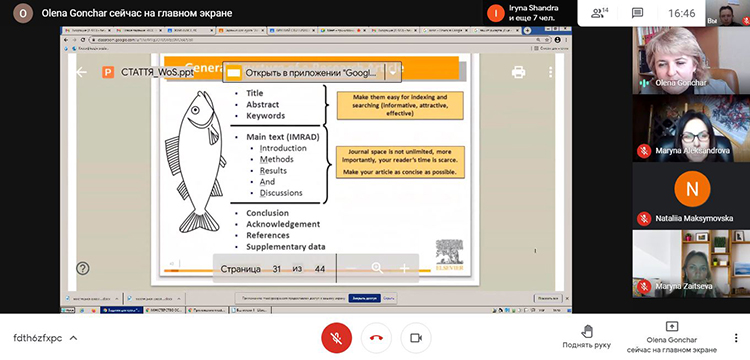Screen dimensions: 750x360
Task: Open the chat panel icon
Action: coord(637,13)
